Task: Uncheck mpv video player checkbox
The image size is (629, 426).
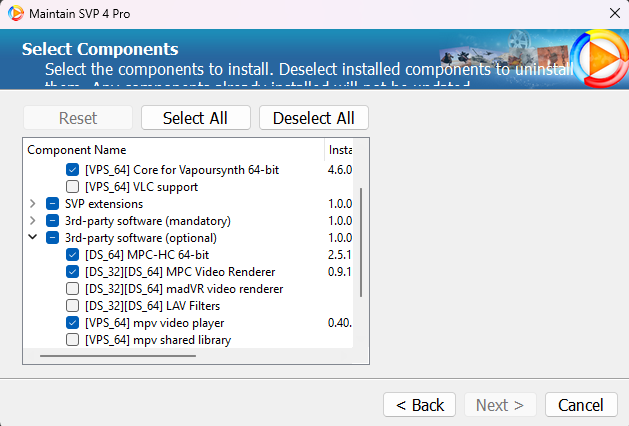Action: click(73, 323)
